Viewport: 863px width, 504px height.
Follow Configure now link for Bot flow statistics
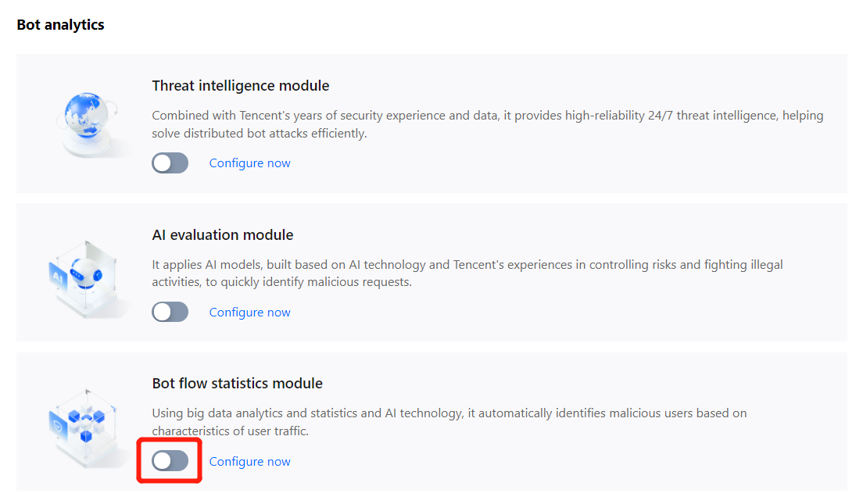click(249, 462)
